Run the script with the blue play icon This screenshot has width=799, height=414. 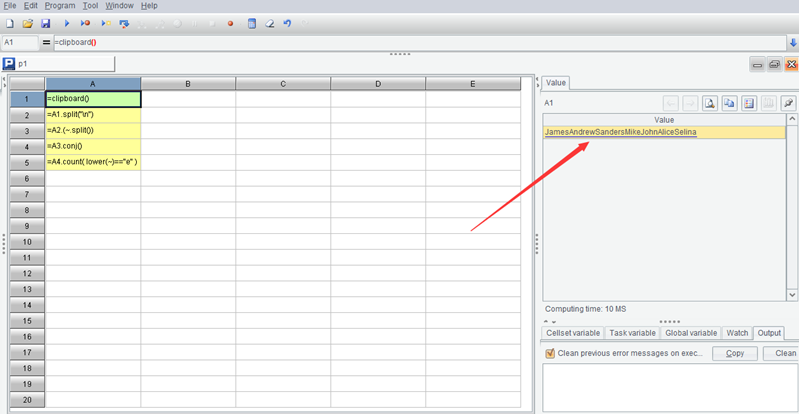click(67, 23)
